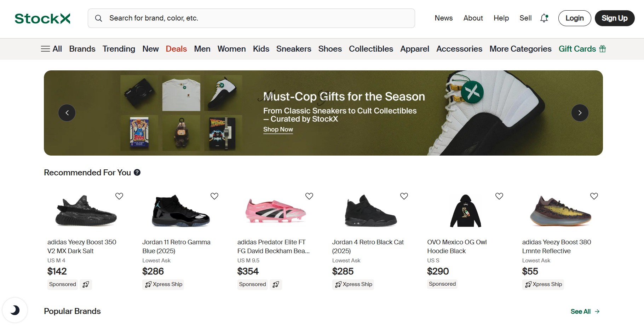Screen dimensions: 644x326
Task: Select the Men category tab
Action: tap(202, 49)
